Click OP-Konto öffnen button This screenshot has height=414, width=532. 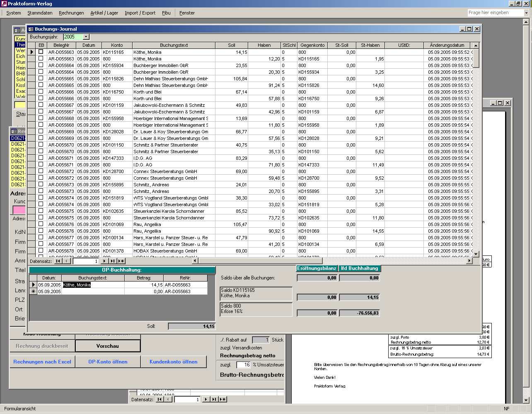click(x=108, y=361)
